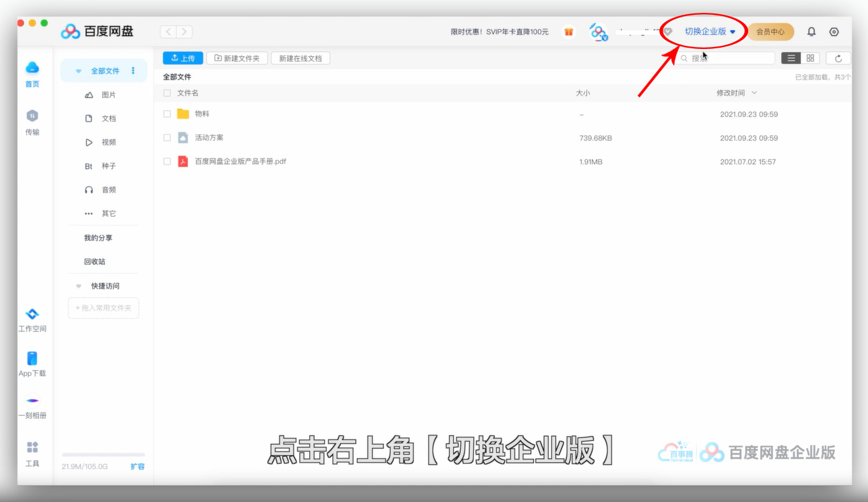Open 我的分享 in sidebar
This screenshot has width=868, height=502.
98,238
